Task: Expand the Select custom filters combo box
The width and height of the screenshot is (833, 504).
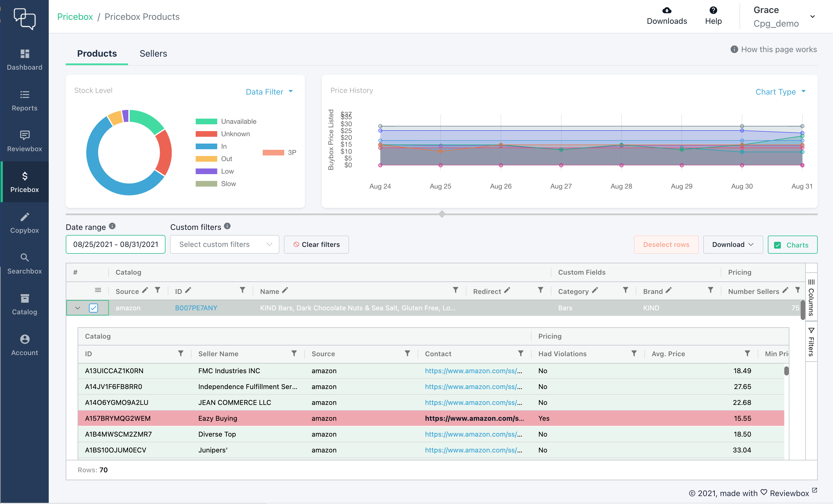Action: click(x=224, y=244)
